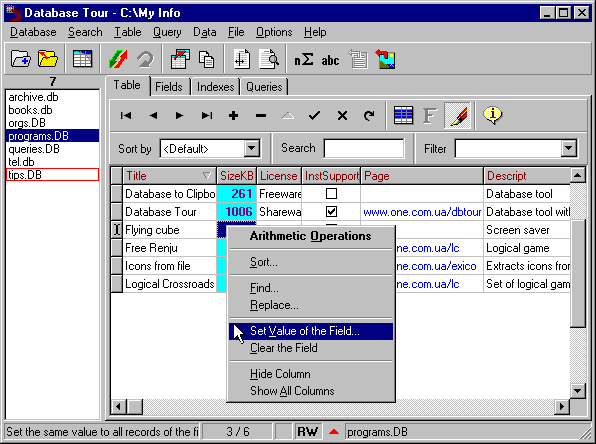Click the blue grid view icon

coord(403,115)
